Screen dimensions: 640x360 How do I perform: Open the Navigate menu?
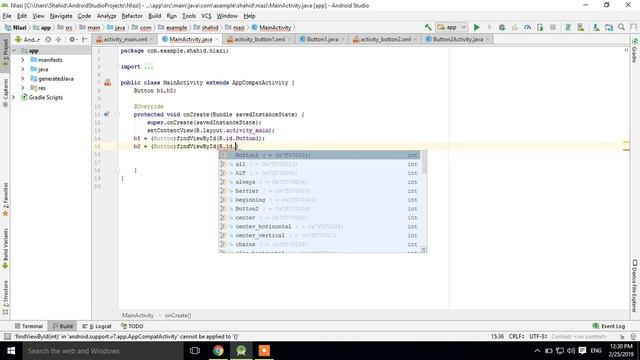click(61, 16)
